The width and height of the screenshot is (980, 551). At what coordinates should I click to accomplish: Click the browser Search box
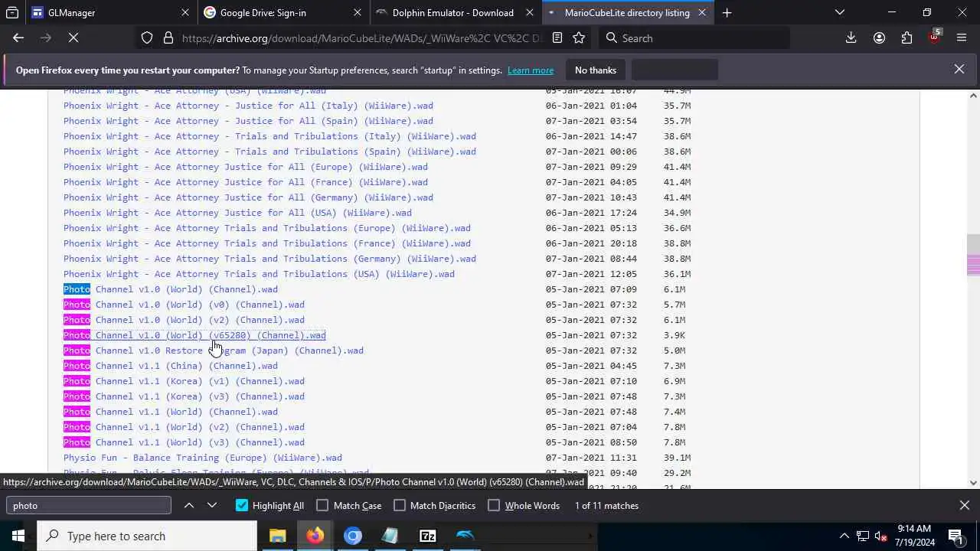[693, 37]
